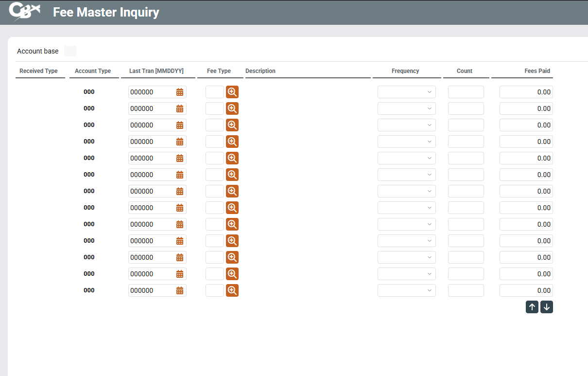This screenshot has width=588, height=376.
Task: Click Fee Type lookup magnifier in tenth row
Action: point(232,241)
